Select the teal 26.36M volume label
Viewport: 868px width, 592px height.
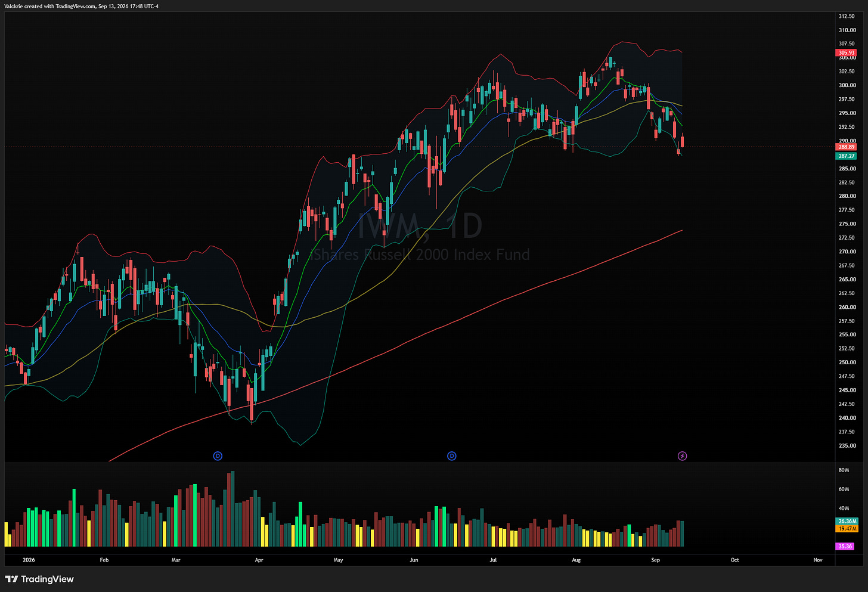tap(847, 521)
